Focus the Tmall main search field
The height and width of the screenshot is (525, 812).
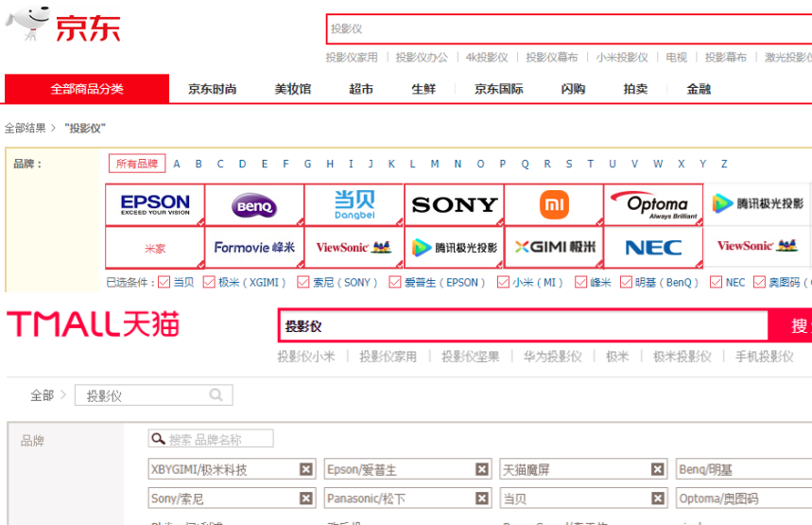tap(524, 326)
